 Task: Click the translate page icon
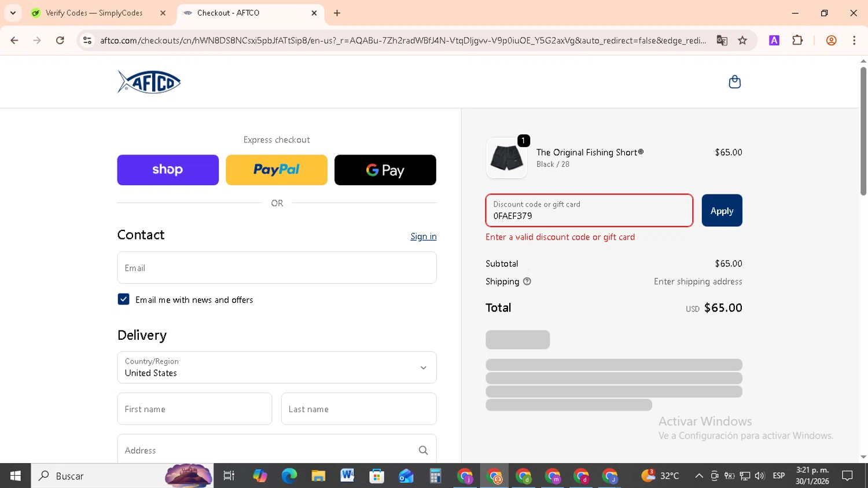point(722,41)
